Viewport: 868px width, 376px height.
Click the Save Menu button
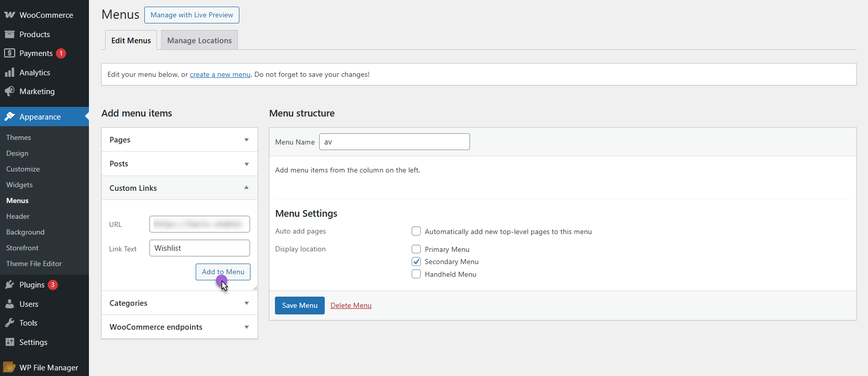pyautogui.click(x=299, y=305)
